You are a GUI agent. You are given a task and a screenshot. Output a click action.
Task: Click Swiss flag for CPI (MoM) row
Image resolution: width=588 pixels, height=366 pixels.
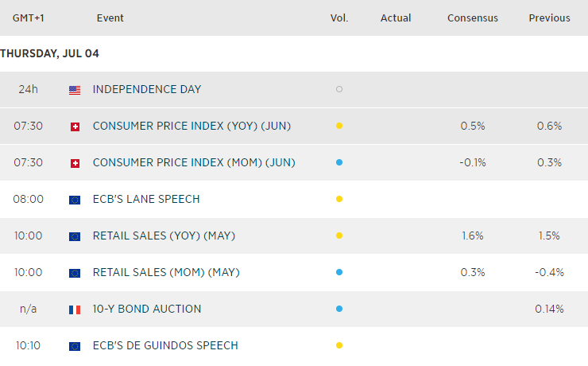pyautogui.click(x=75, y=163)
